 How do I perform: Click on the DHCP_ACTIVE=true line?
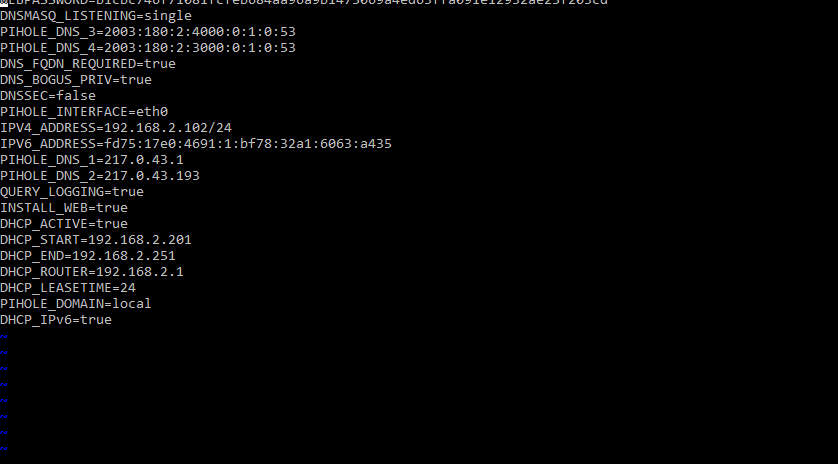pyautogui.click(x=64, y=224)
